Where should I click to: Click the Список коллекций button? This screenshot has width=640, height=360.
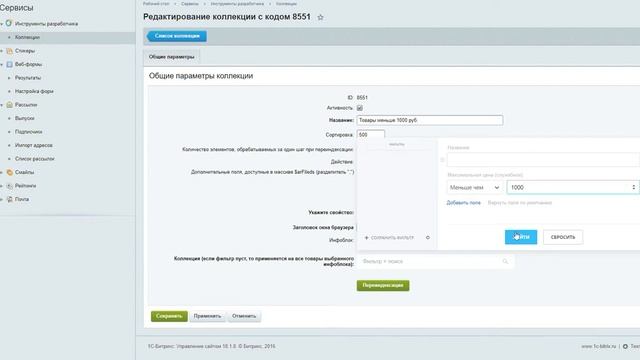tap(177, 36)
